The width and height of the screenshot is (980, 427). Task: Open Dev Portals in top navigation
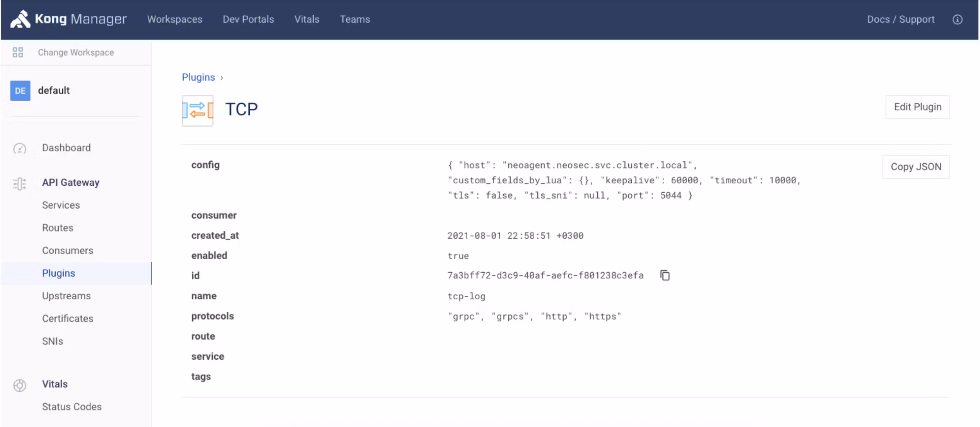tap(248, 20)
